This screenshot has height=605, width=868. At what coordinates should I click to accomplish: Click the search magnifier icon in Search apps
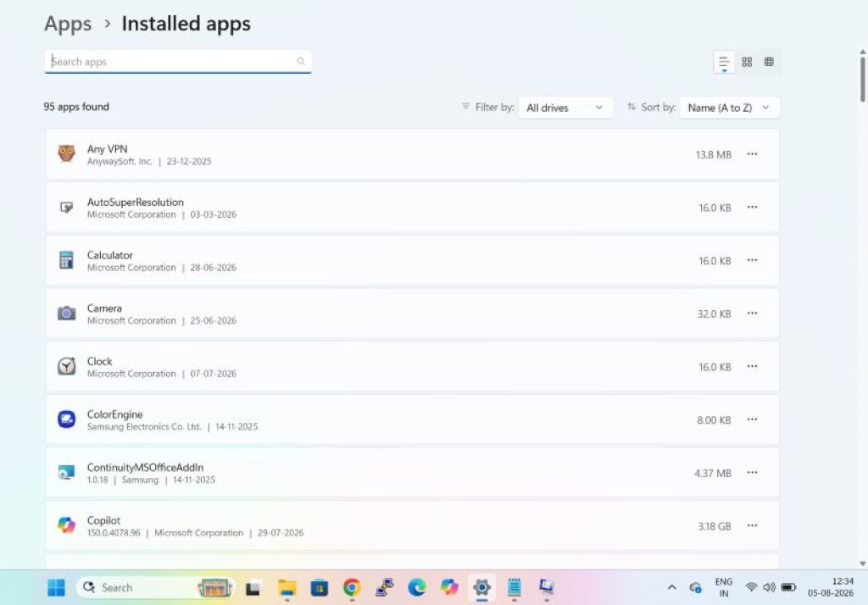point(301,62)
